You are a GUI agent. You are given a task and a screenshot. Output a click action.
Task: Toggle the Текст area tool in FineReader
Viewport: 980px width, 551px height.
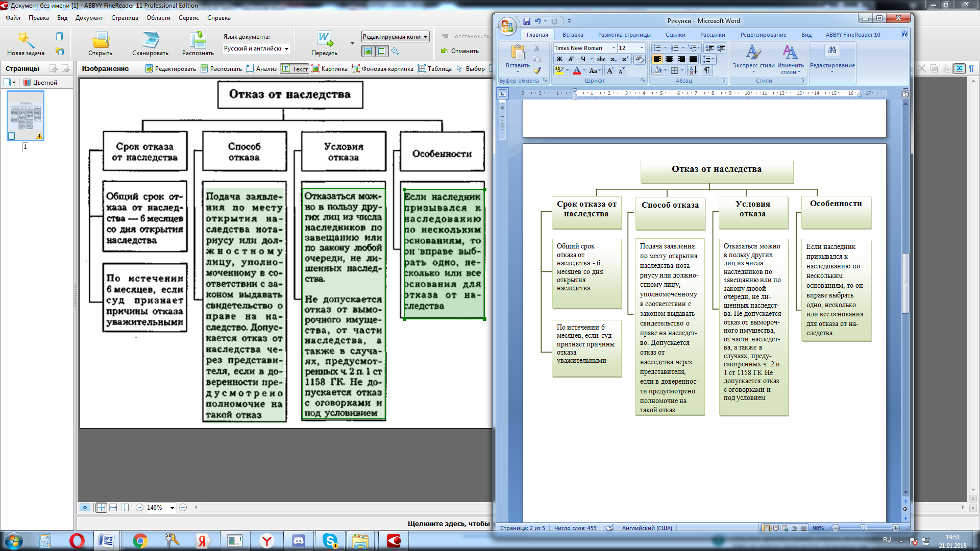point(295,68)
